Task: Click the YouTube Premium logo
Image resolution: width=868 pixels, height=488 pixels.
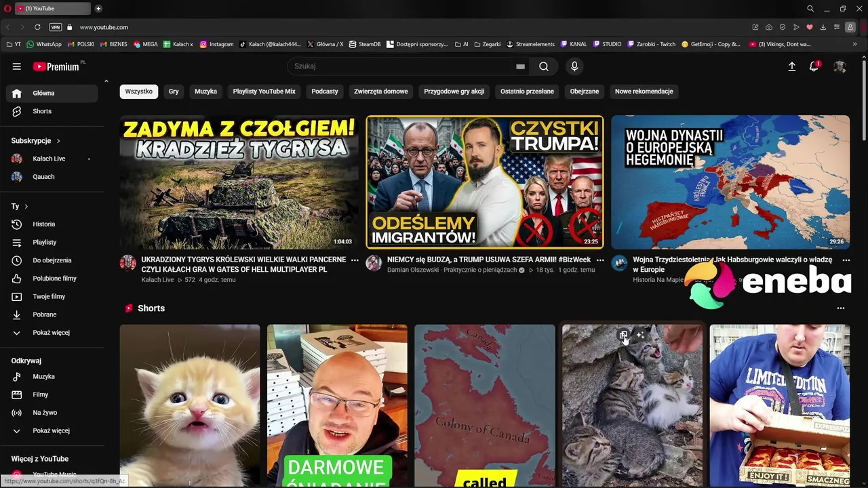Action: (56, 66)
